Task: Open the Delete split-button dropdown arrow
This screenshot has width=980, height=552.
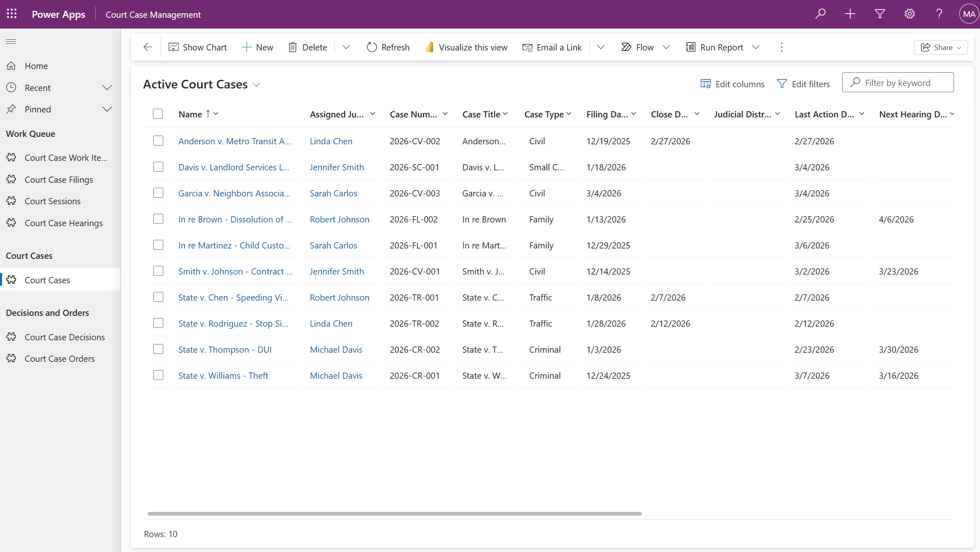Action: [x=346, y=47]
